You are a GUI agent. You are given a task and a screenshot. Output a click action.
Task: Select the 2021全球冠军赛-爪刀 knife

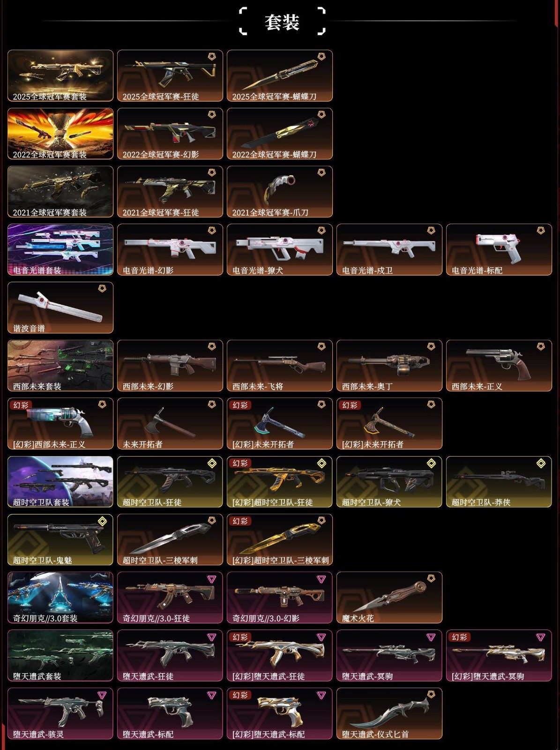coord(280,192)
